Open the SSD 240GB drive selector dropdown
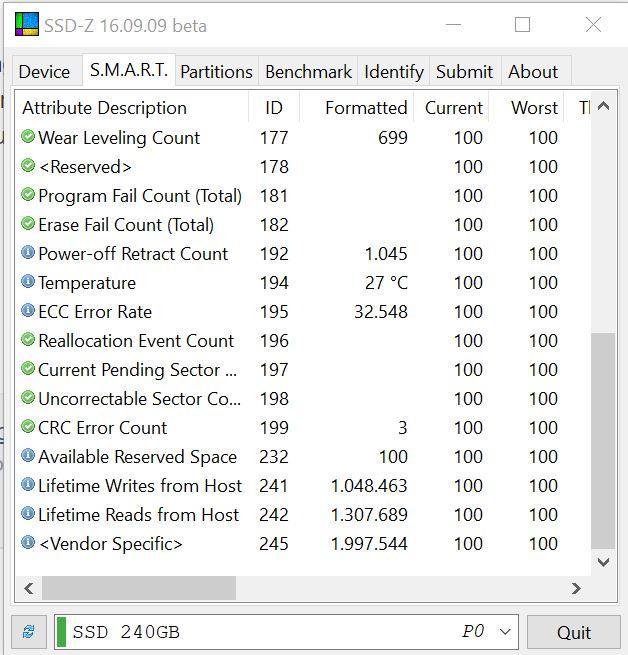This screenshot has height=655, width=628. (x=505, y=632)
